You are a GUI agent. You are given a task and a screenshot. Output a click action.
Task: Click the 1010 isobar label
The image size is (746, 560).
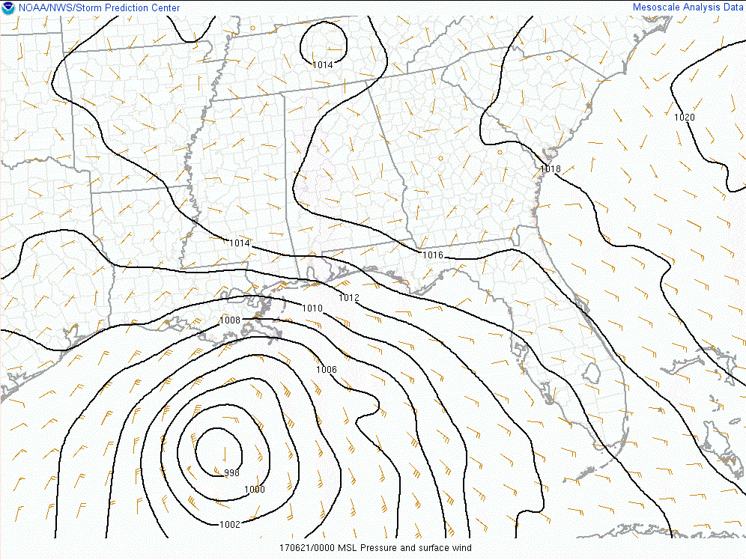[312, 308]
